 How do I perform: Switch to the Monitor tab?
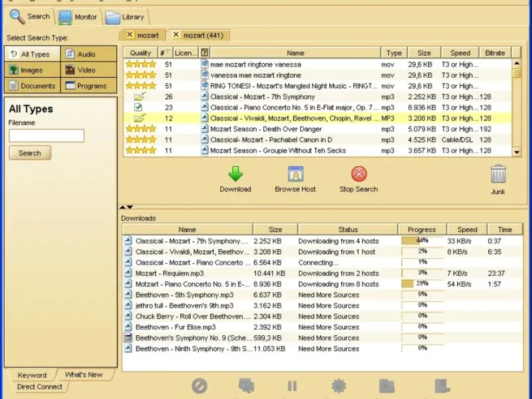[78, 17]
